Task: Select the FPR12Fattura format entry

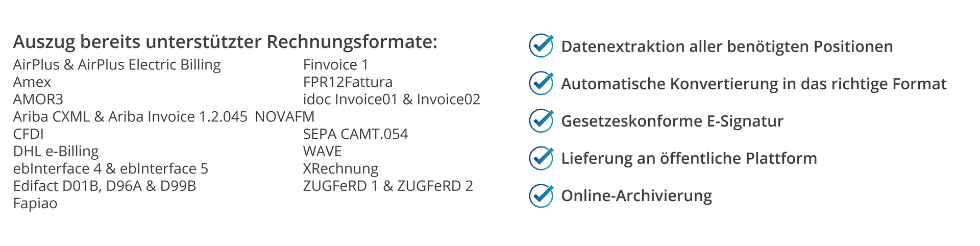Action: 348,82
